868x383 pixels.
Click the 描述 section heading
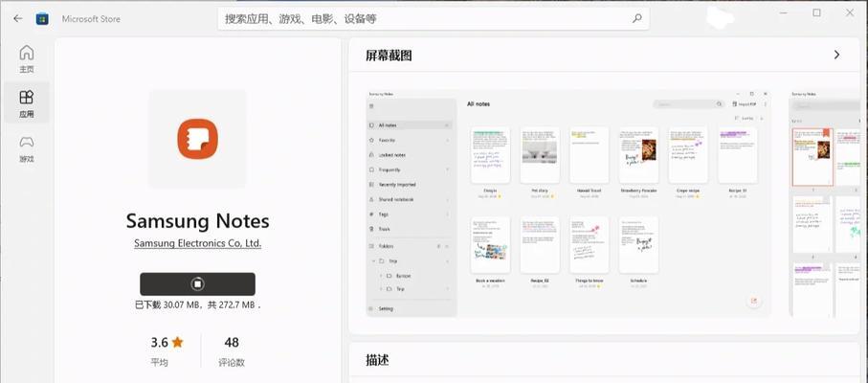tap(377, 360)
